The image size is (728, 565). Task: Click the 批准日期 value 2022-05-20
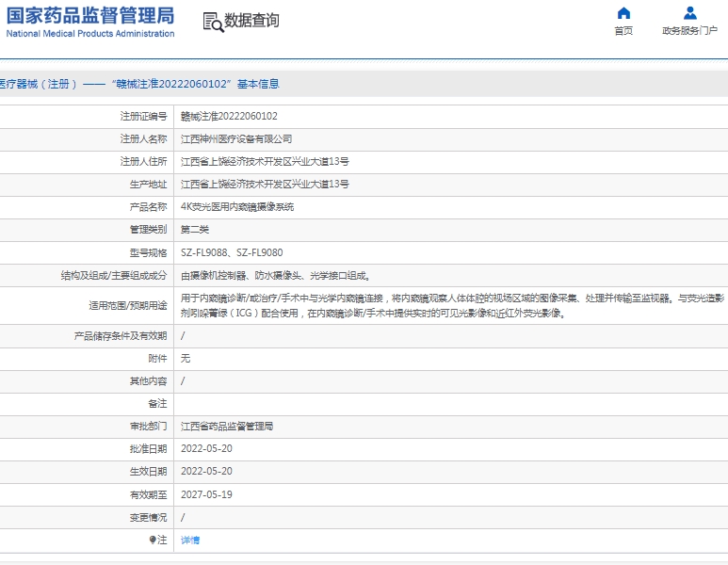(x=206, y=449)
